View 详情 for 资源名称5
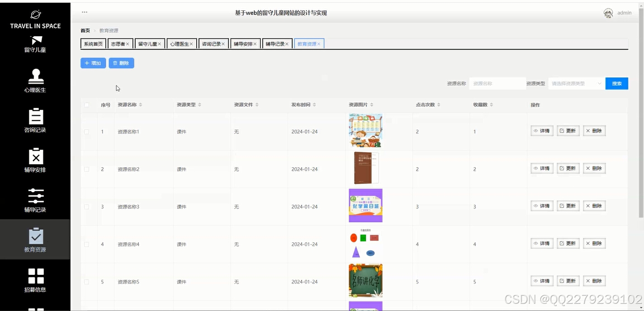This screenshot has width=644, height=311. [542, 281]
